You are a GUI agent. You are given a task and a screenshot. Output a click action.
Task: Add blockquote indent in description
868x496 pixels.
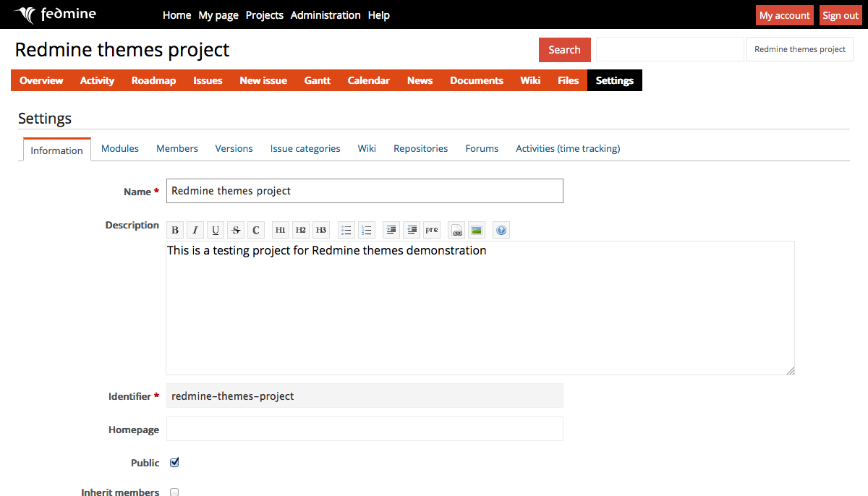[391, 230]
